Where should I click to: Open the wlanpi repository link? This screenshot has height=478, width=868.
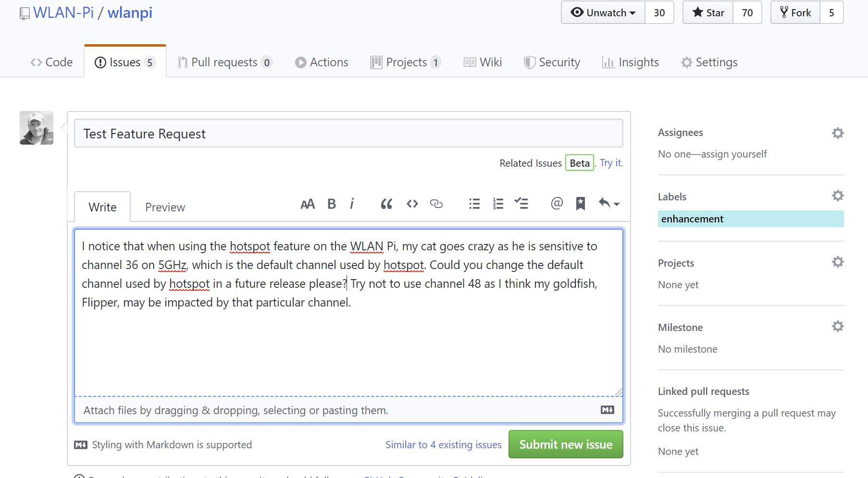[130, 13]
